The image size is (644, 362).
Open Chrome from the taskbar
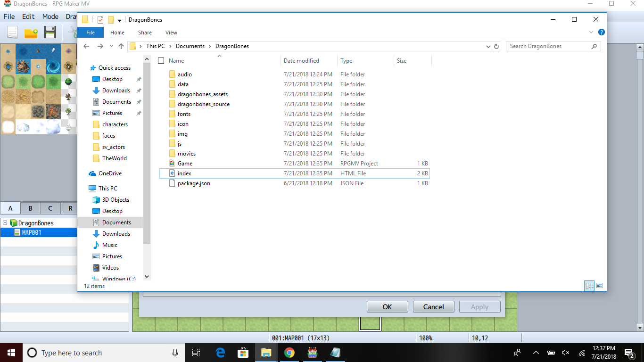(x=289, y=353)
